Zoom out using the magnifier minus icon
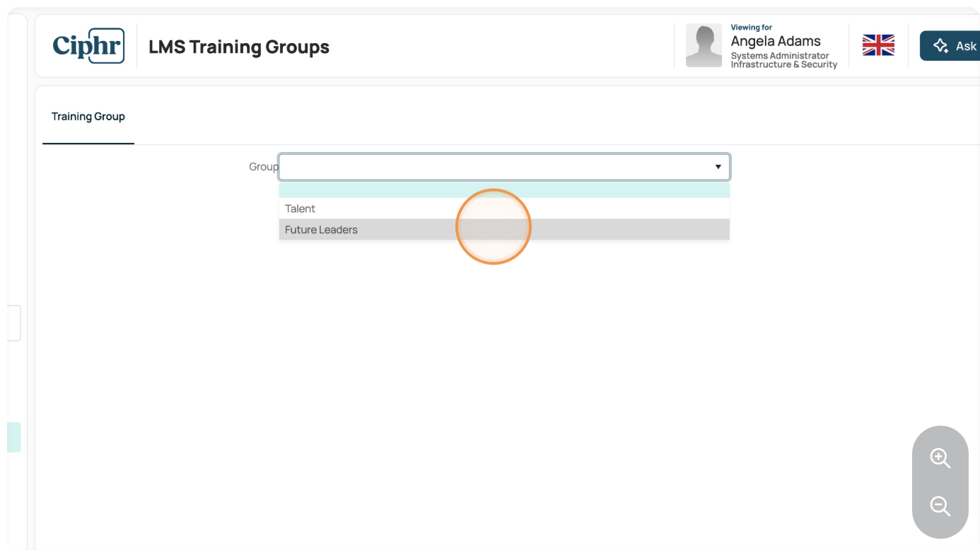980x560 pixels. (x=940, y=506)
